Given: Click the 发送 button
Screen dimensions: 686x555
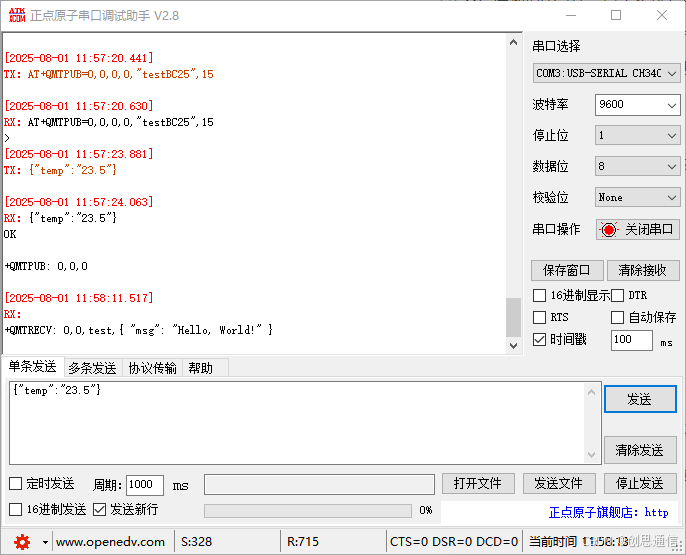Looking at the screenshot, I should pos(640,399).
